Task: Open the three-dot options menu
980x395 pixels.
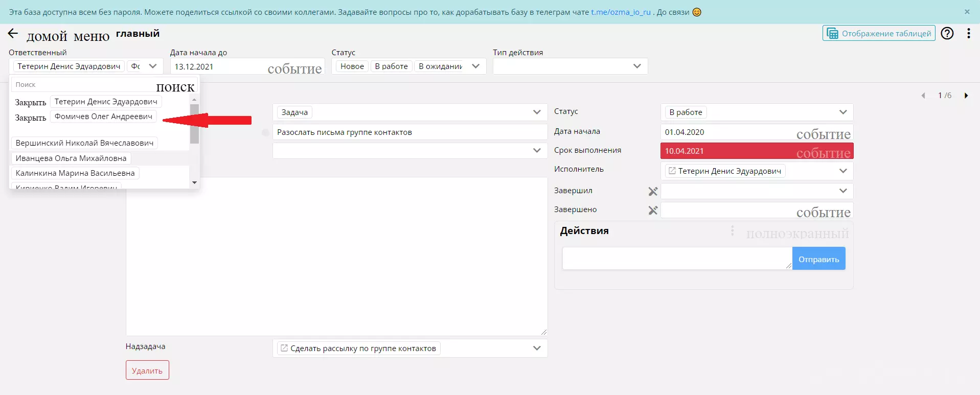Action: click(968, 34)
